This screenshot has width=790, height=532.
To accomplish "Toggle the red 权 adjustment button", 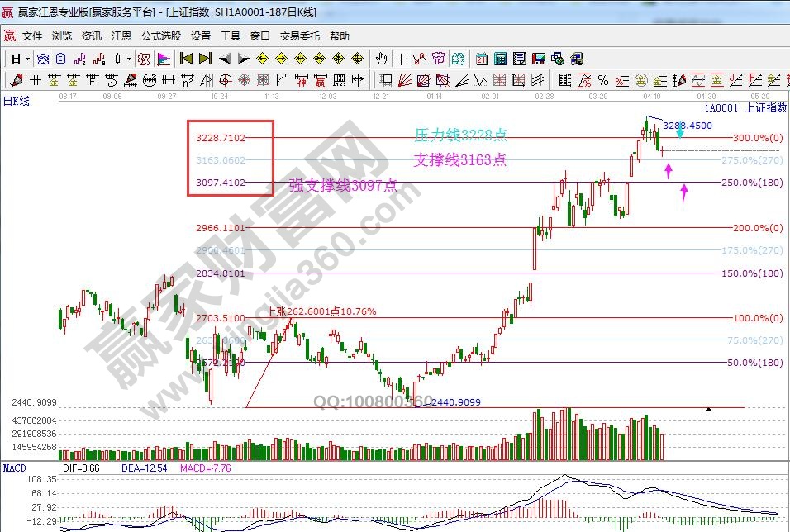I will 143,59.
